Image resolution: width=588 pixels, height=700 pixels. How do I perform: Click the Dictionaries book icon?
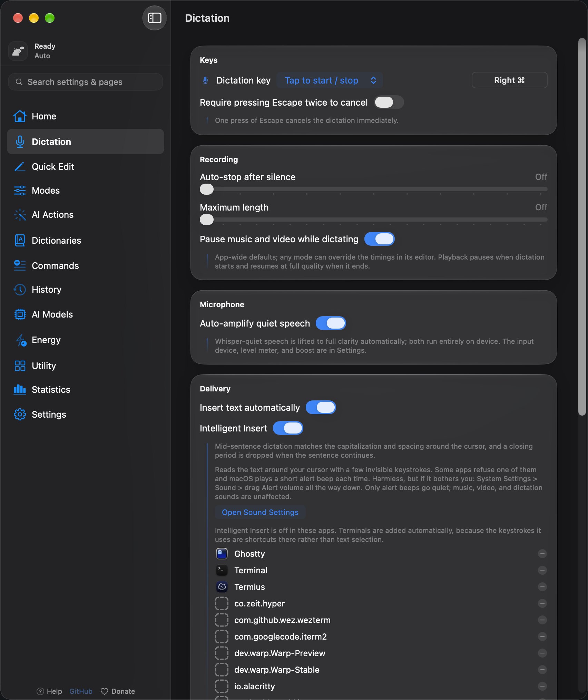[20, 240]
